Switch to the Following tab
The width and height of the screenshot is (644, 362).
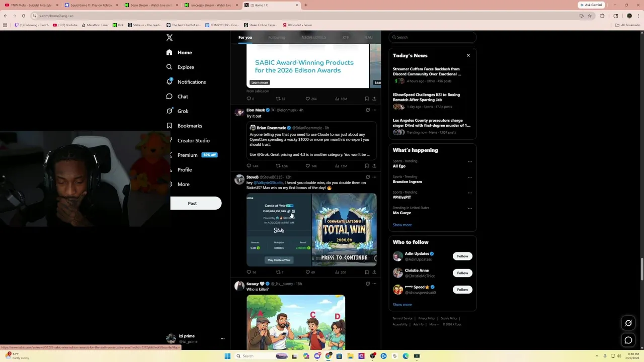pos(277,37)
